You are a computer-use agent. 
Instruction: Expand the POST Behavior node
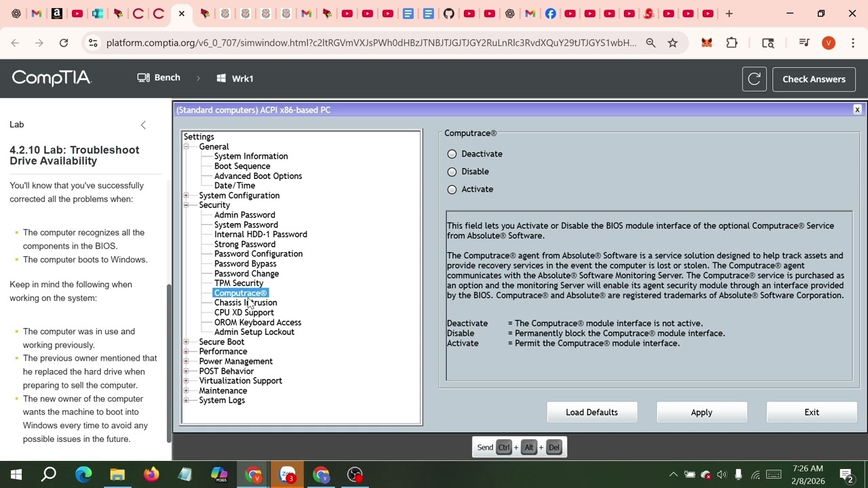[186, 371]
